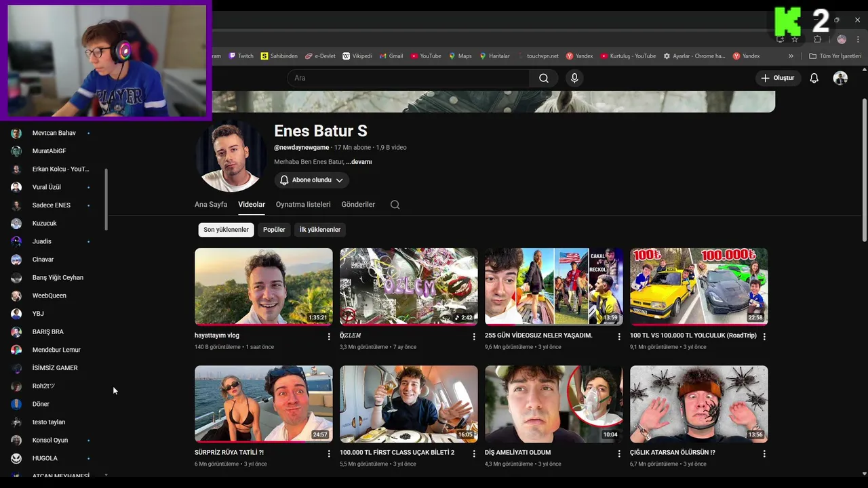Bookmark this page with the star icon

pos(795,39)
